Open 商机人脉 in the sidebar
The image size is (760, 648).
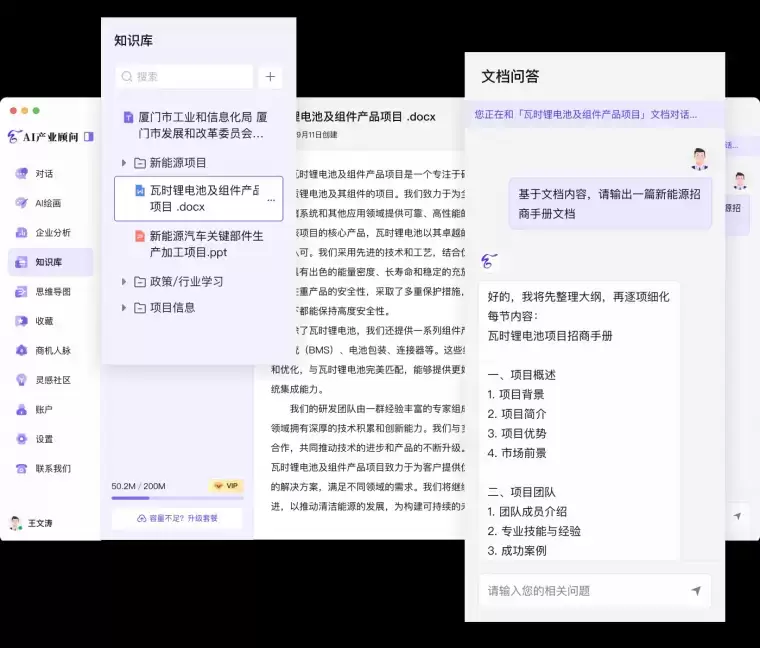tap(52, 350)
